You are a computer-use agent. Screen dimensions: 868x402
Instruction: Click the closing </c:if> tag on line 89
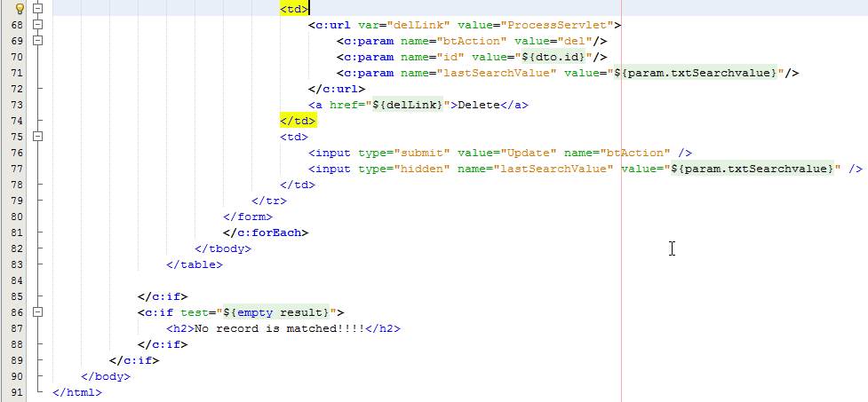coord(134,360)
